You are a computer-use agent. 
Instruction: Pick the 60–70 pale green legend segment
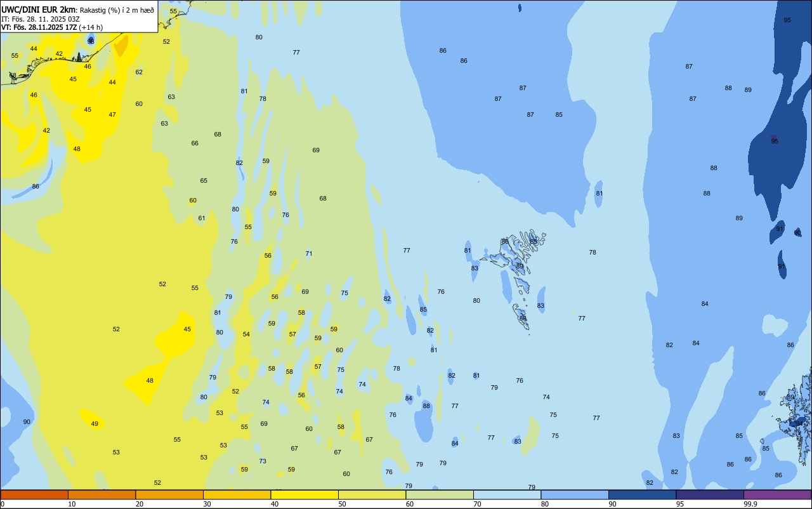[x=440, y=494]
